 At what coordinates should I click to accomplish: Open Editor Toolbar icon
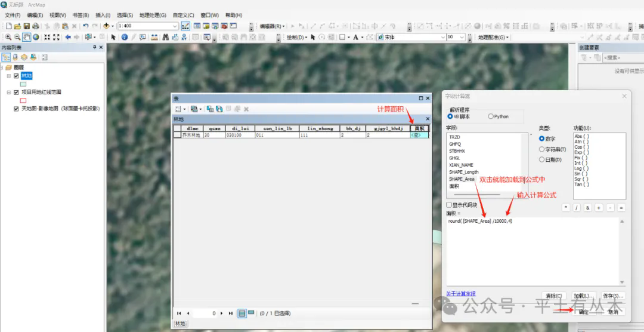(185, 26)
